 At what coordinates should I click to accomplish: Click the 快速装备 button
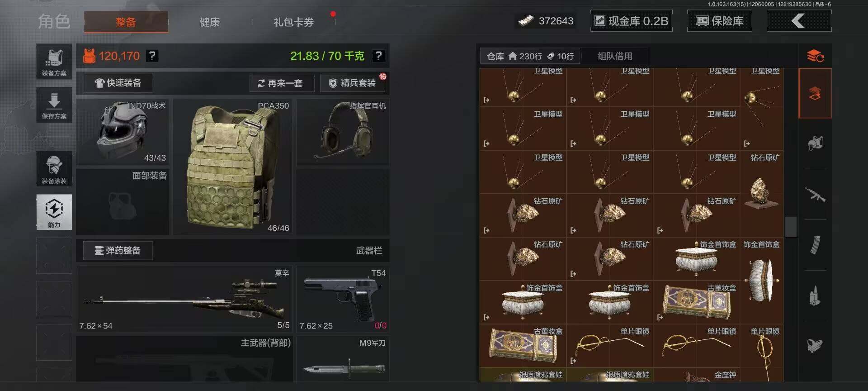pyautogui.click(x=118, y=83)
